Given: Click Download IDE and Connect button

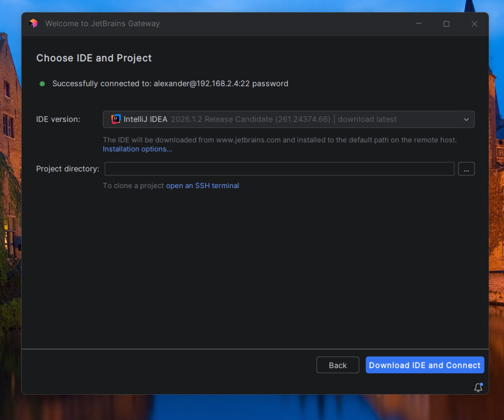Looking at the screenshot, I should pyautogui.click(x=425, y=365).
